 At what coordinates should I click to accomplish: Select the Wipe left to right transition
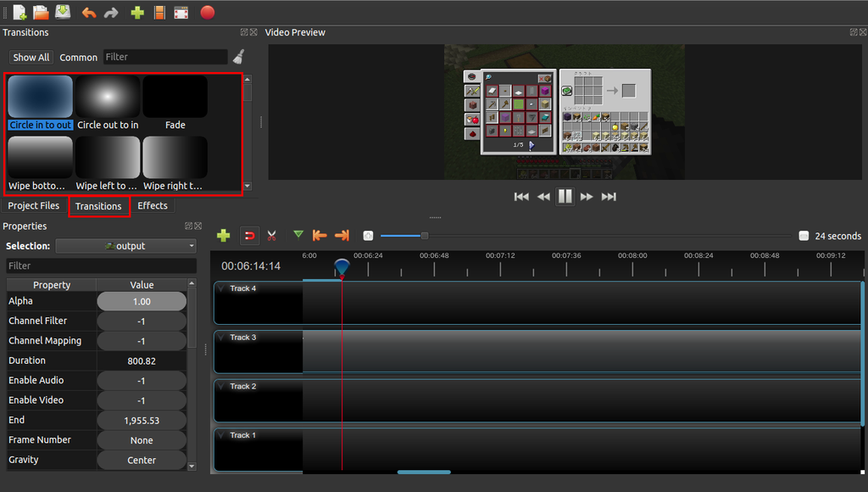pos(108,164)
